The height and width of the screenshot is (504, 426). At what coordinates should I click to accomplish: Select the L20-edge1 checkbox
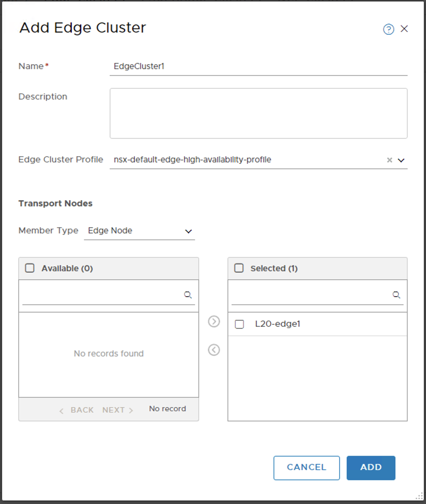pos(239,324)
